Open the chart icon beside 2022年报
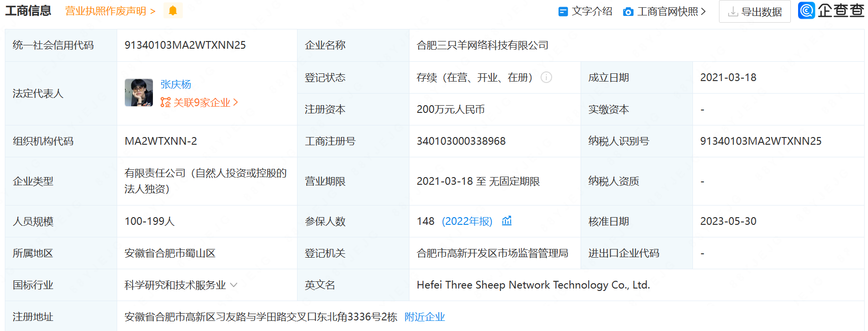Screen dimensions: 868x331 point(506,221)
